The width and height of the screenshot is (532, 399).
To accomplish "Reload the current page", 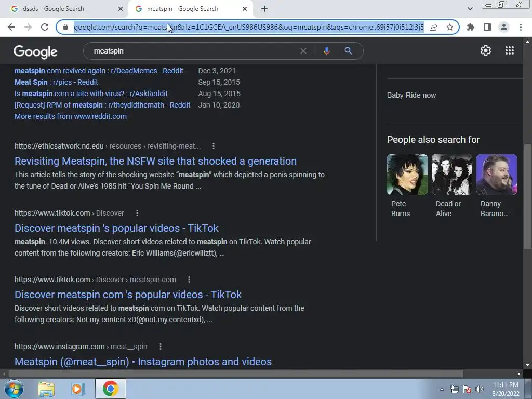I will (45, 27).
